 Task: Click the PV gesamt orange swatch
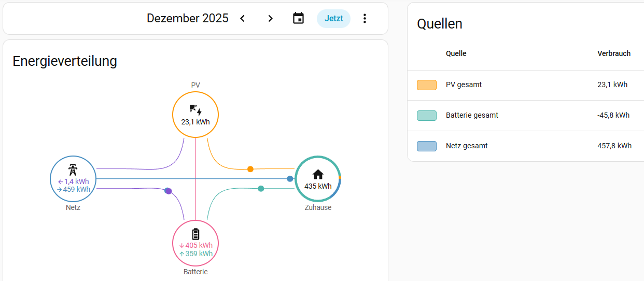click(x=426, y=85)
